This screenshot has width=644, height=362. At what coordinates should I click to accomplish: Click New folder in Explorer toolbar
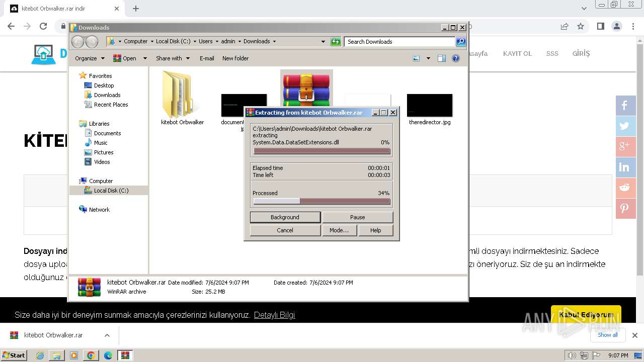[x=235, y=58]
